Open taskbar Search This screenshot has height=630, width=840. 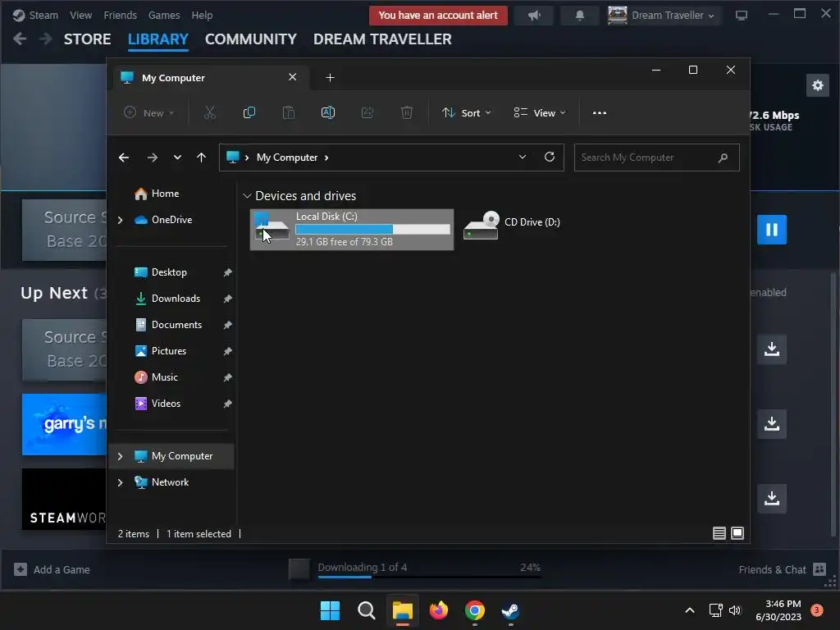367,610
